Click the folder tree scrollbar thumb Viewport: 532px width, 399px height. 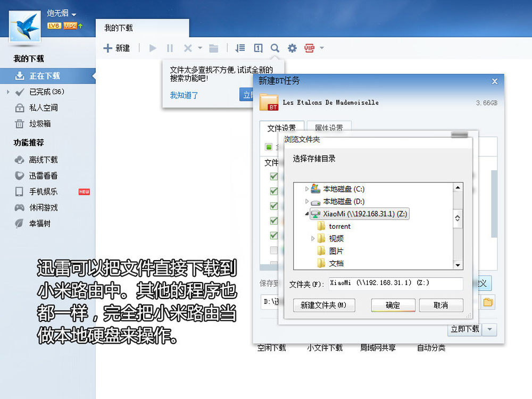pos(458,218)
